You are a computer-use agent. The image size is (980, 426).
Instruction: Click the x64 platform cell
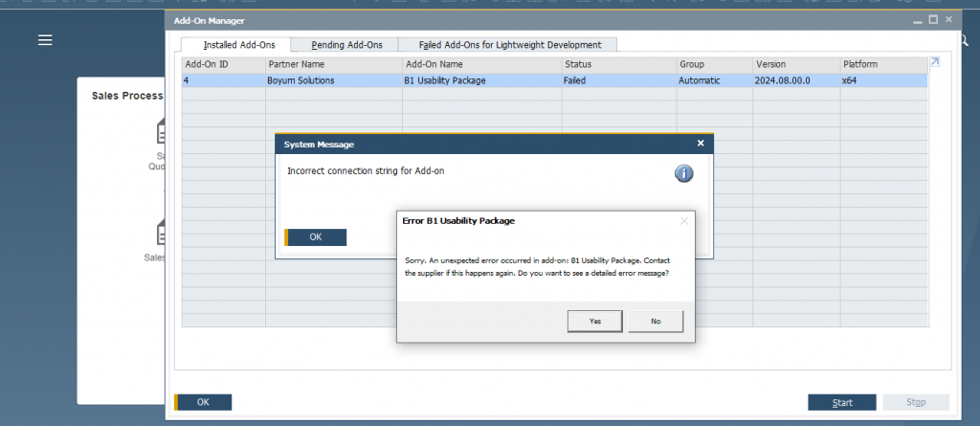[x=884, y=80]
